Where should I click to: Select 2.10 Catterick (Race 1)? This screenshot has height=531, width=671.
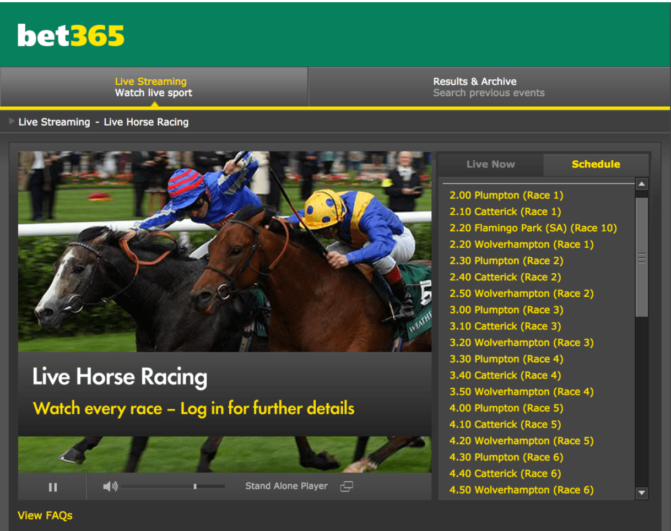pos(505,211)
